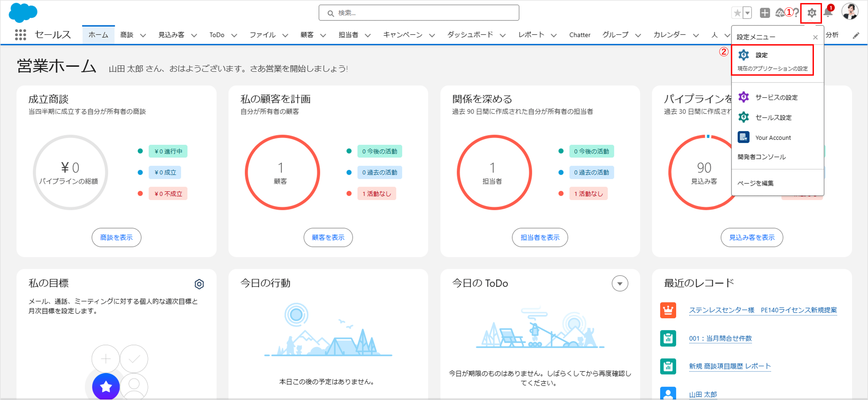The image size is (868, 400).
Task: Open the 商談 tab
Action: [x=127, y=35]
